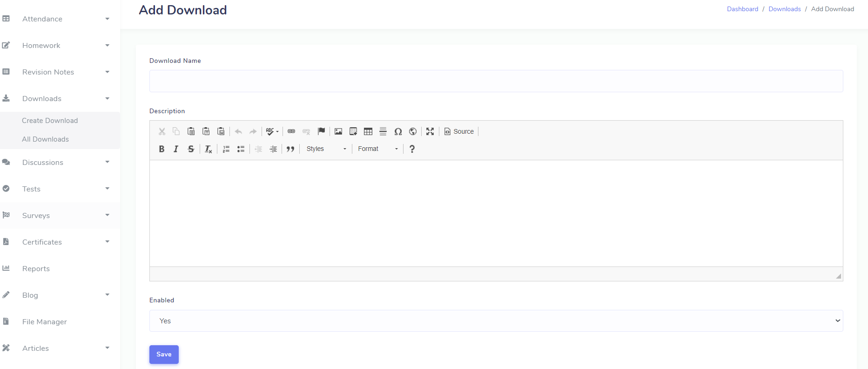This screenshot has width=868, height=369.
Task: Switch editor to Source view
Action: (x=459, y=131)
